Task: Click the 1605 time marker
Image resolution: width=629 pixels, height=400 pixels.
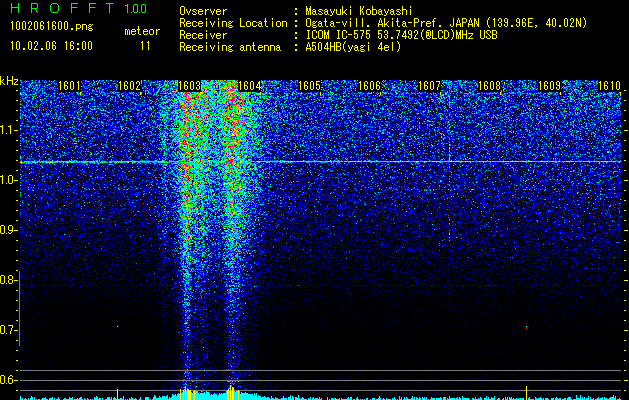Action: [309, 86]
